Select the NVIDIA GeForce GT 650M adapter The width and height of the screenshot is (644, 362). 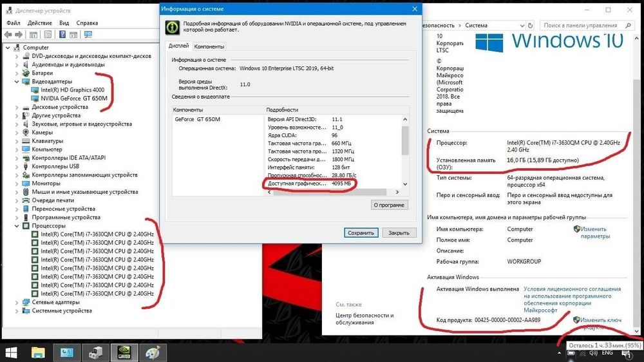click(x=74, y=98)
